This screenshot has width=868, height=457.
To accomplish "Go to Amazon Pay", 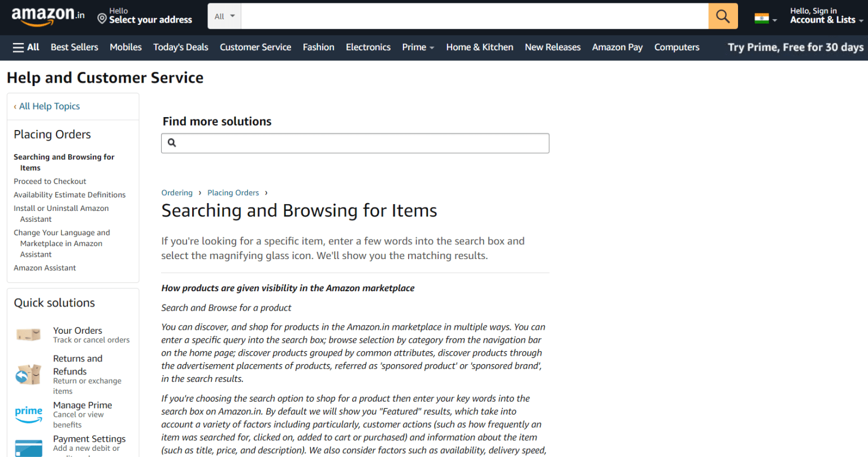I will pyautogui.click(x=618, y=48).
